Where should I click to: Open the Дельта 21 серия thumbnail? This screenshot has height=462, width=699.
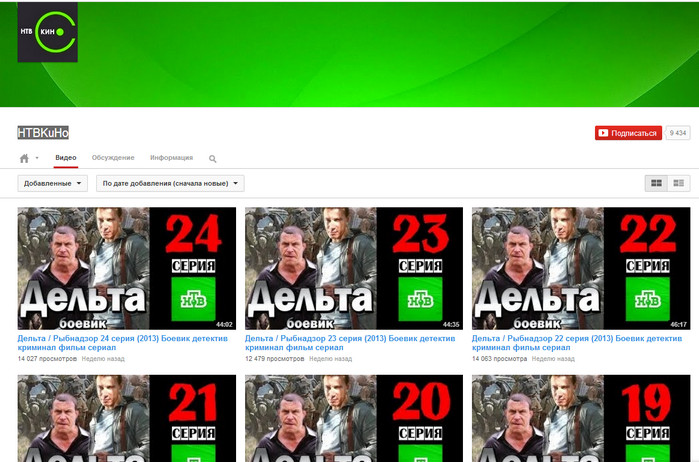(127, 418)
